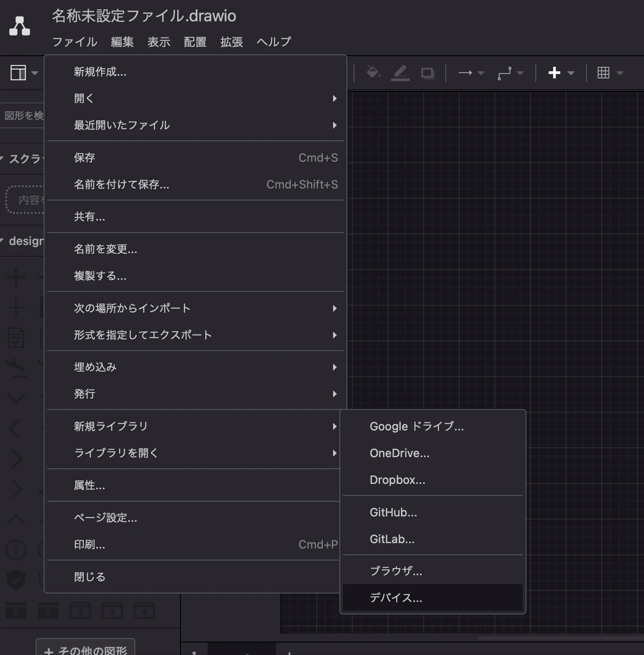Choose Dropbox... in submenu
This screenshot has width=644, height=655.
[x=433, y=480]
